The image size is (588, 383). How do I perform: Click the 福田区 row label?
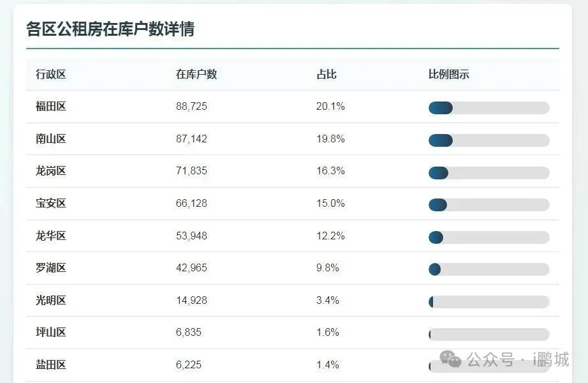51,106
